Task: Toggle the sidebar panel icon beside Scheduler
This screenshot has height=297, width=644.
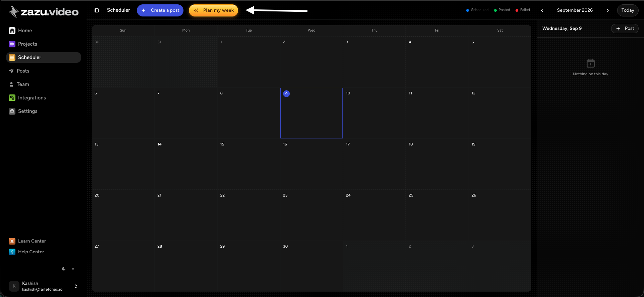Action: click(97, 10)
